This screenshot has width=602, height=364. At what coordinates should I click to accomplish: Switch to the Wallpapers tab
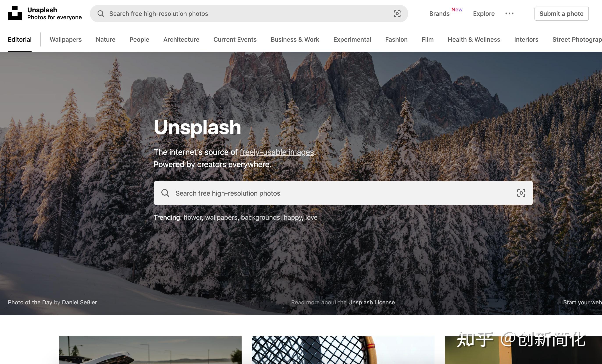66,39
